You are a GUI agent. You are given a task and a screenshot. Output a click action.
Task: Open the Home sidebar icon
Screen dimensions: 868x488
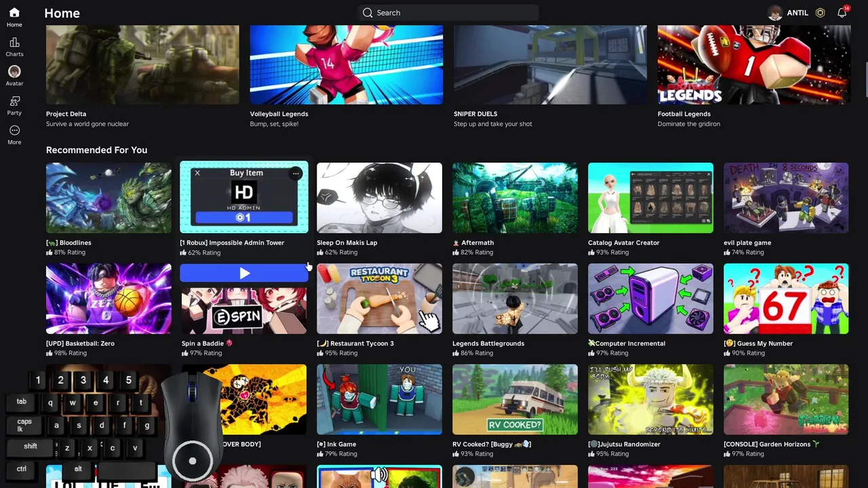pos(14,13)
